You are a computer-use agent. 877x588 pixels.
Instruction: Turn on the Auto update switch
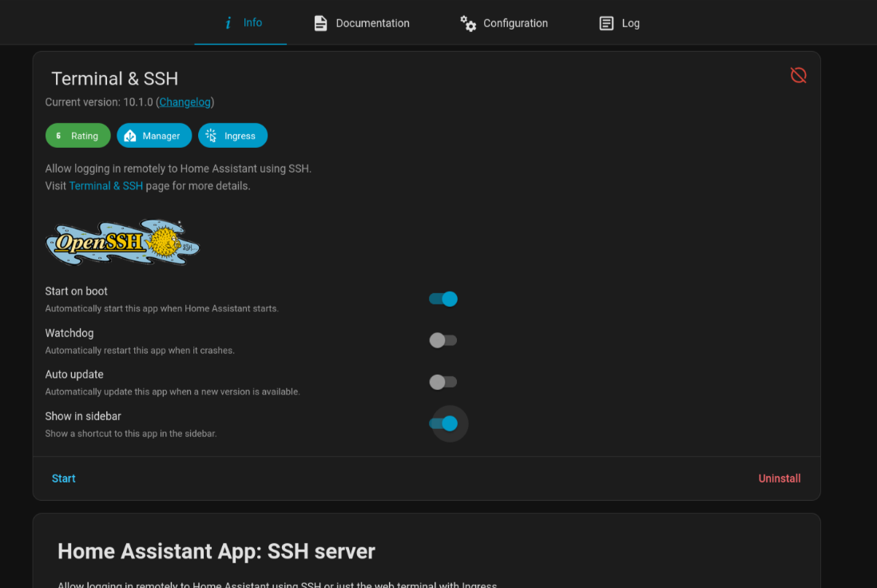[x=443, y=382]
